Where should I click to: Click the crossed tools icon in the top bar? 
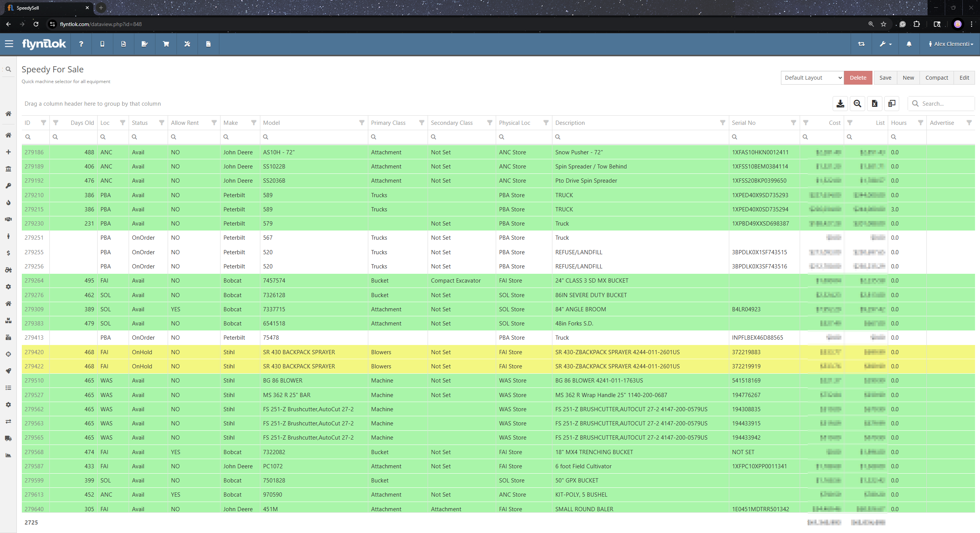[x=187, y=44]
